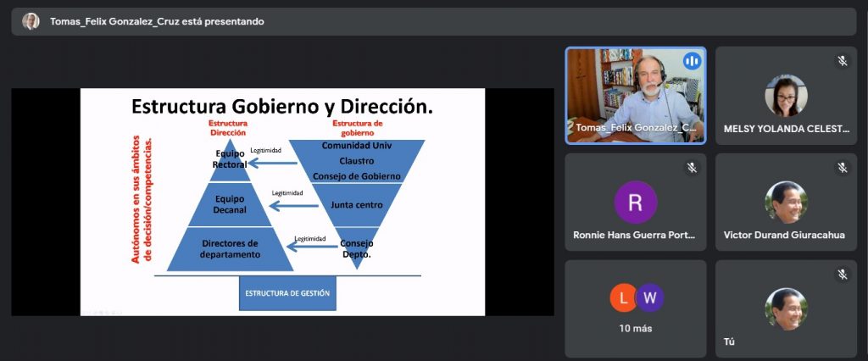Viewport: 868px width, 361px height.
Task: Click the 'ESTRUCTURA DE GESTIÓN' box on the slide
Action: pos(287,293)
